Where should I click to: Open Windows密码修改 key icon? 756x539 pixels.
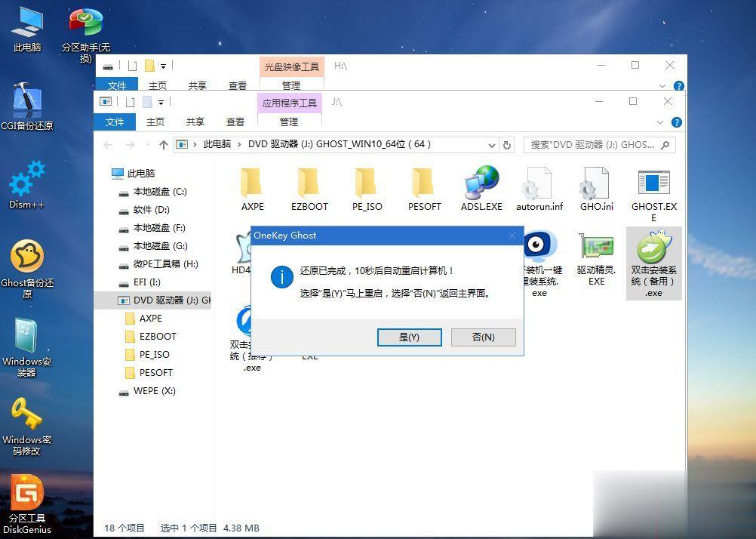pyautogui.click(x=27, y=427)
